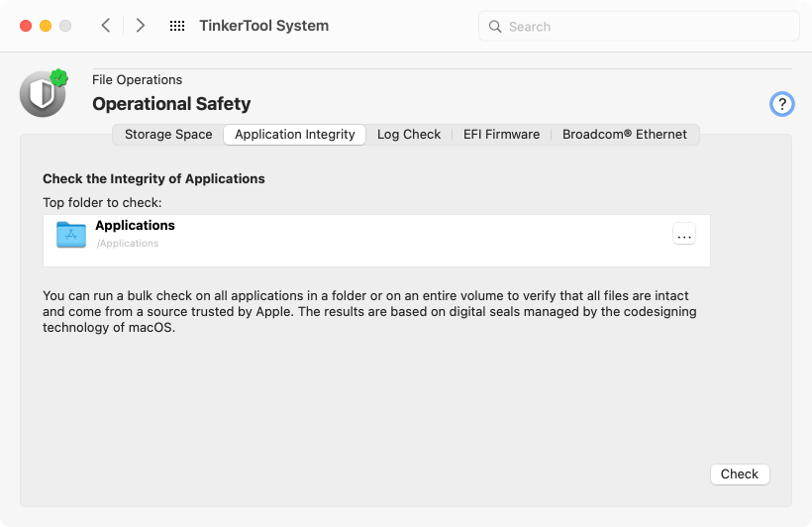Close the window with red button
812x527 pixels.
pos(26,26)
